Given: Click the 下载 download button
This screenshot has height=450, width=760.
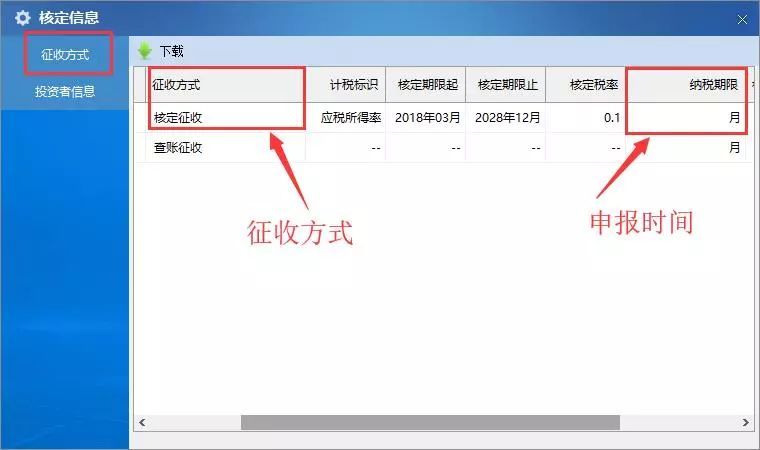Looking at the screenshot, I should [x=172, y=51].
